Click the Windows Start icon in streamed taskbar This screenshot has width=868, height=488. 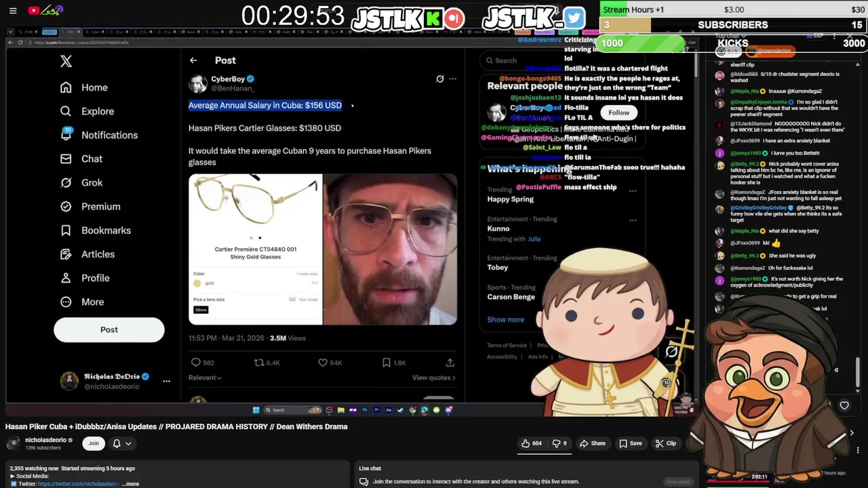256,410
